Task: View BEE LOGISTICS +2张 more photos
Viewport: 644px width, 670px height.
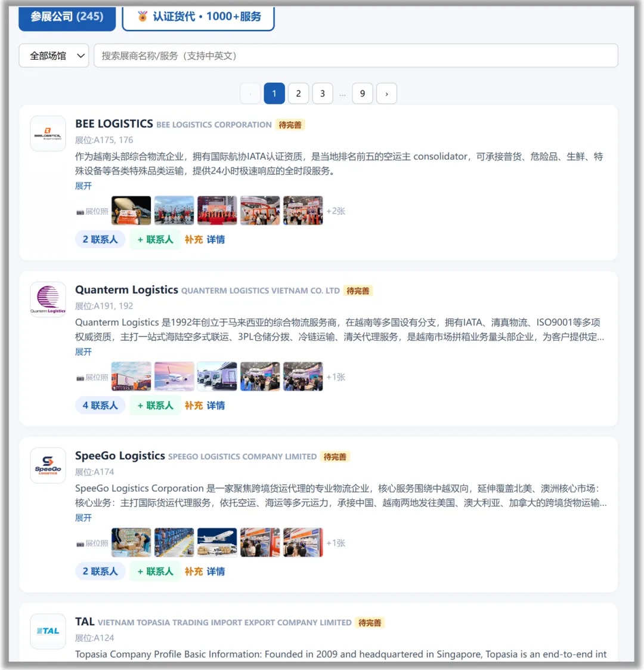Action: coord(336,211)
